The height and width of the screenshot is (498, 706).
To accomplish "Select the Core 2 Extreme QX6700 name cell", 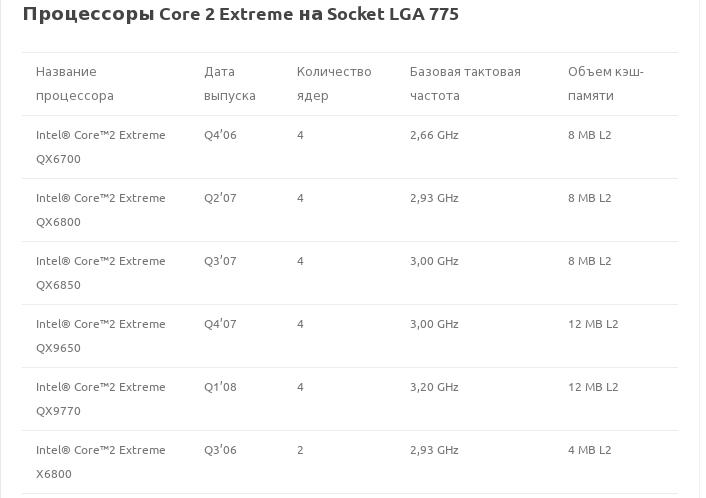I will 100,147.
